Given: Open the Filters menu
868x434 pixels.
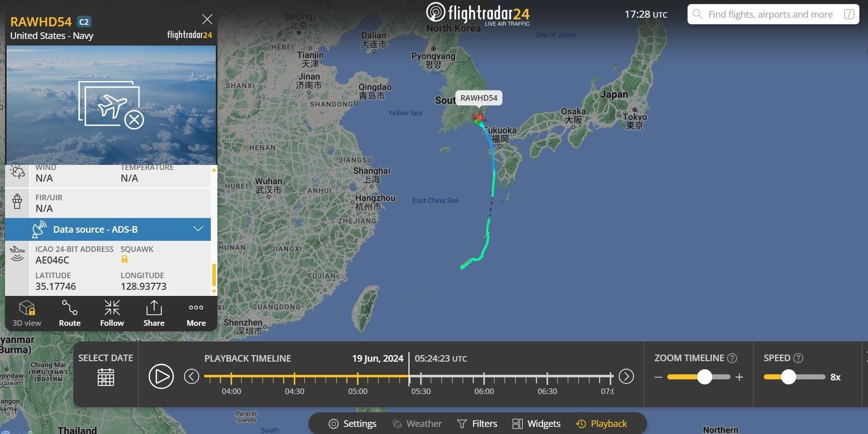Looking at the screenshot, I should (477, 423).
